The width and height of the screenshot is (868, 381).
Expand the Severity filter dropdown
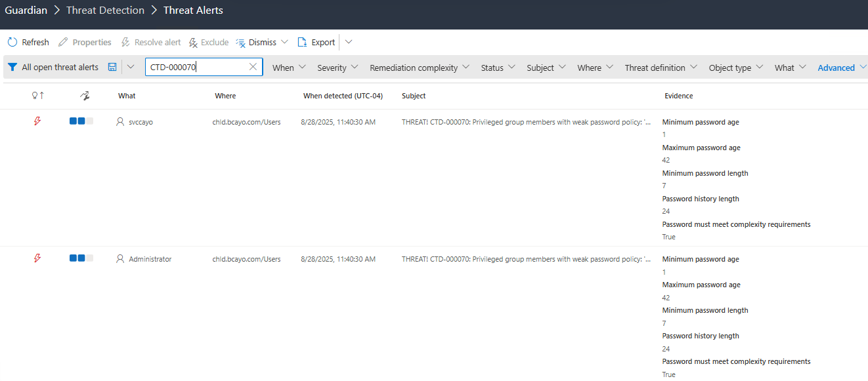[x=337, y=68]
